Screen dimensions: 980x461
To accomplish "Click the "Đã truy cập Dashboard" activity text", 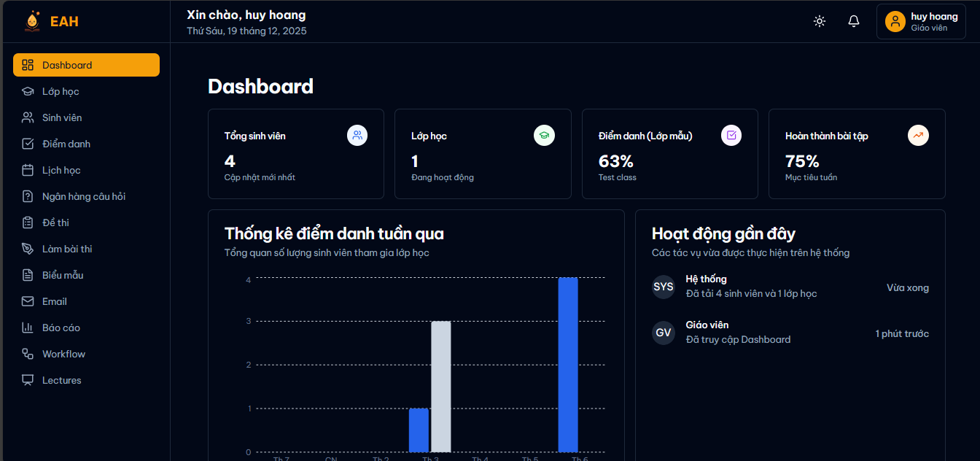I will 738,339.
